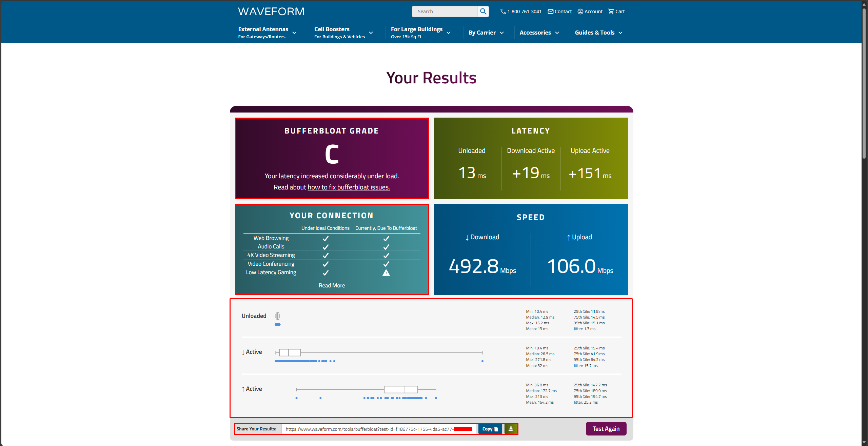This screenshot has width=868, height=446.
Task: Open how to fix bufferbloat link
Action: coord(349,187)
